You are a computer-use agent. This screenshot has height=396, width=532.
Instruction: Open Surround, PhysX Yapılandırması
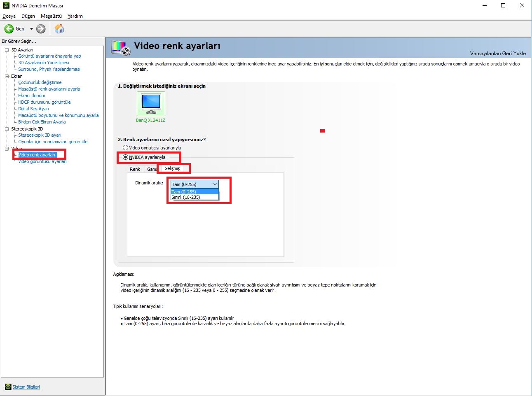(x=49, y=69)
